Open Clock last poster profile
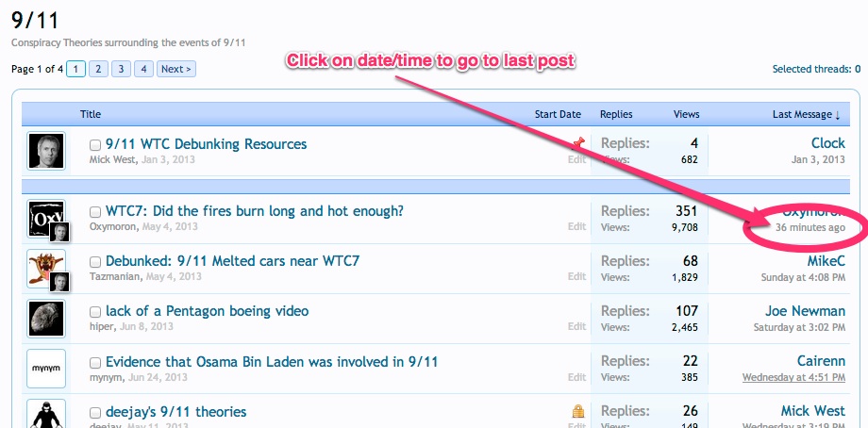The width and height of the screenshot is (868, 428). click(828, 143)
